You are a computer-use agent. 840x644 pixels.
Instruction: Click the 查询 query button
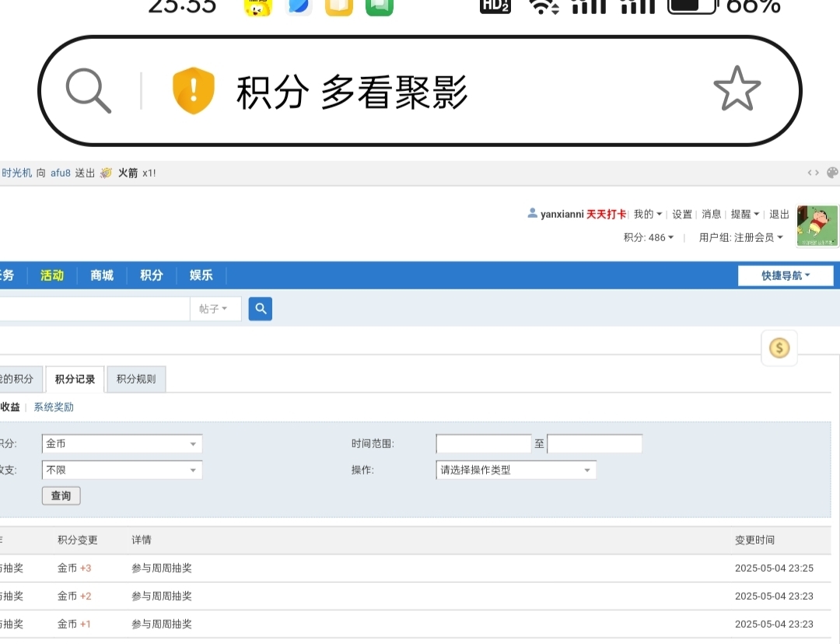click(61, 495)
